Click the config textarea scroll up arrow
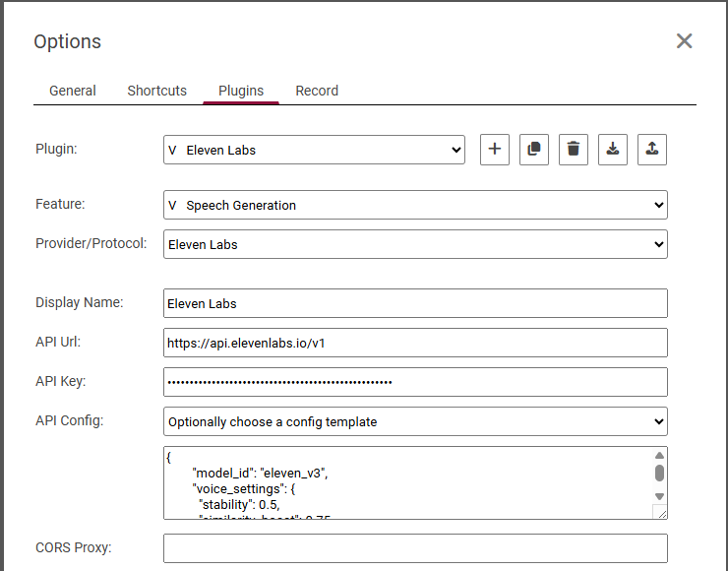Viewport: 728px width, 571px height. [659, 455]
